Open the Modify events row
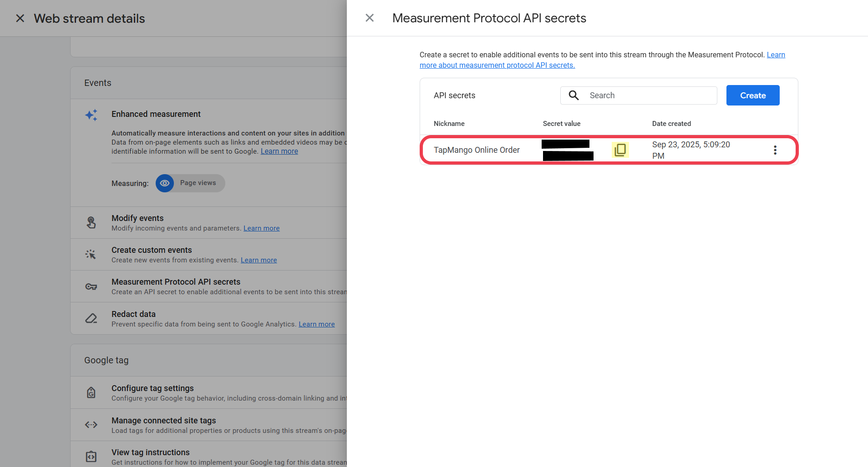The height and width of the screenshot is (467, 868). 209,223
